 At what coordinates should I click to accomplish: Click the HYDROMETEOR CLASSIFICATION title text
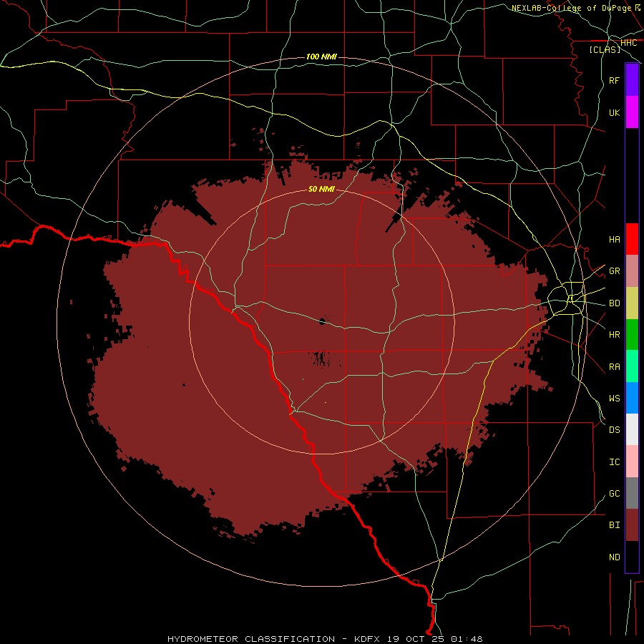tap(251, 639)
